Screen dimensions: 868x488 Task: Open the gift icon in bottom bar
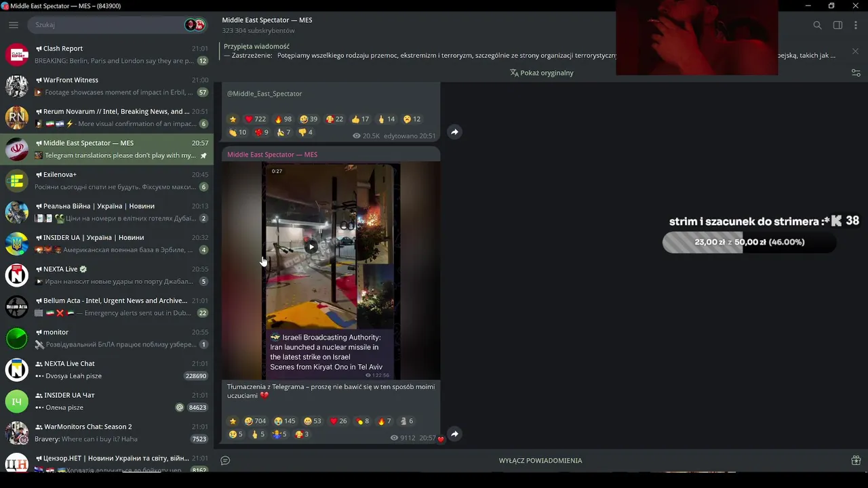coord(856,460)
